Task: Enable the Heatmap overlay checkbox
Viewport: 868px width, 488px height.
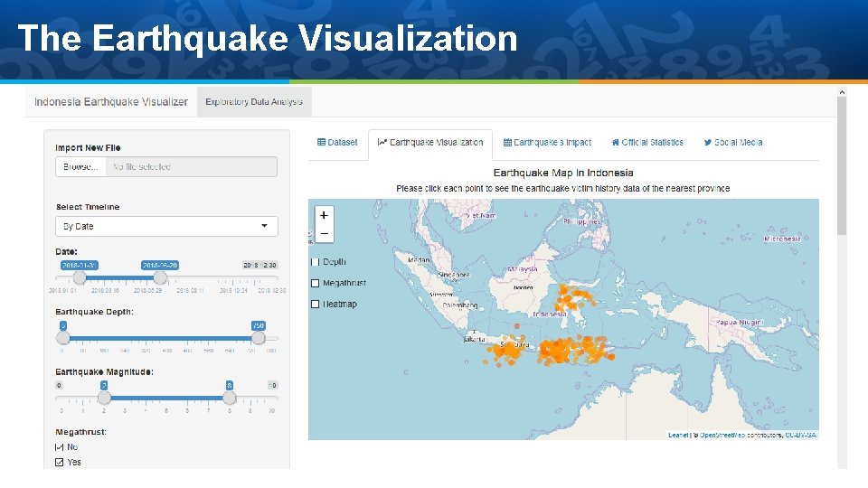Action: (315, 305)
